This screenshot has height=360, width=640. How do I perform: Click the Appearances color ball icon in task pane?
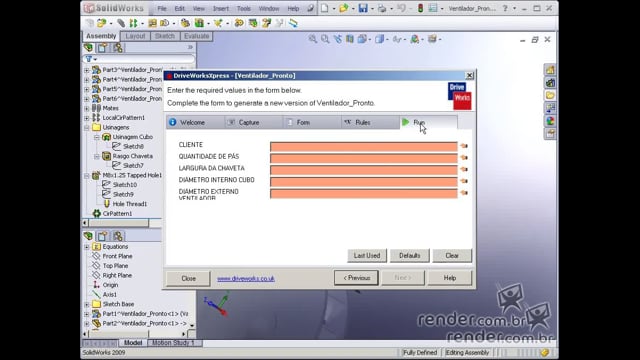point(550,121)
